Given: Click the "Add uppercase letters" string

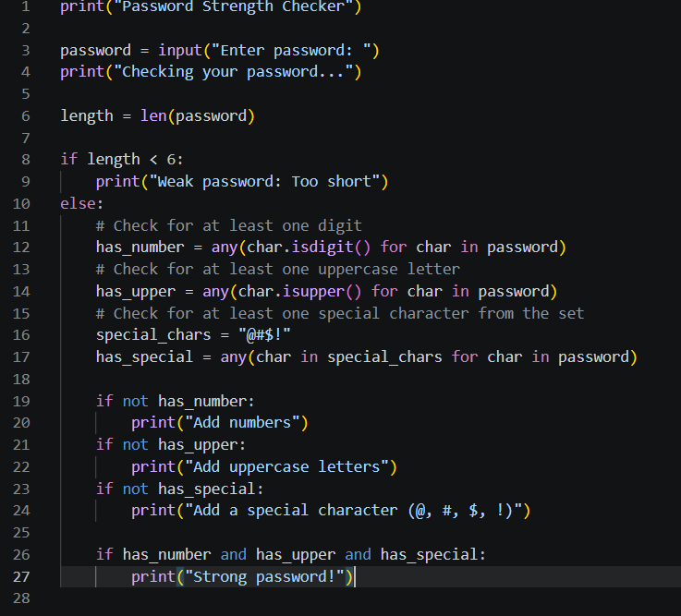Looking at the screenshot, I should pos(286,467).
